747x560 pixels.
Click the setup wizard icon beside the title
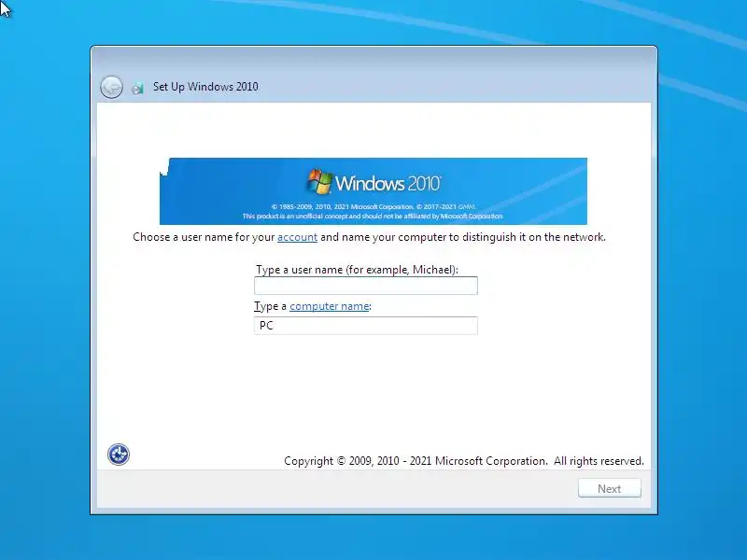point(138,88)
